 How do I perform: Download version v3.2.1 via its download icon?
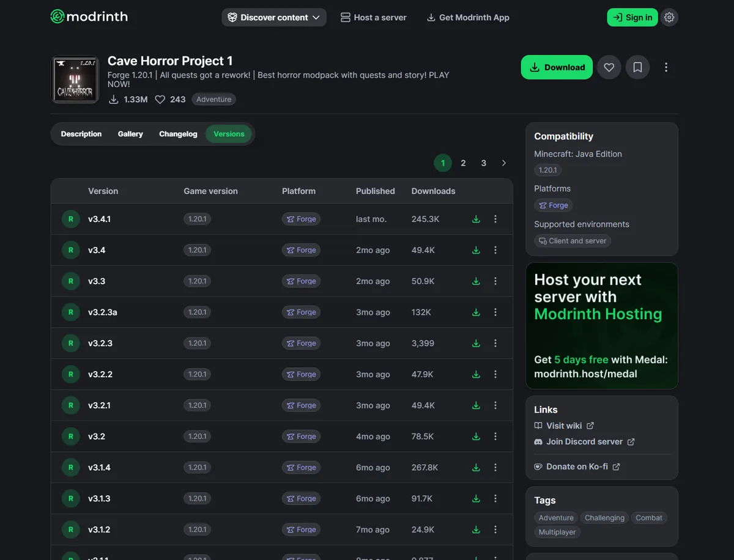(x=476, y=405)
